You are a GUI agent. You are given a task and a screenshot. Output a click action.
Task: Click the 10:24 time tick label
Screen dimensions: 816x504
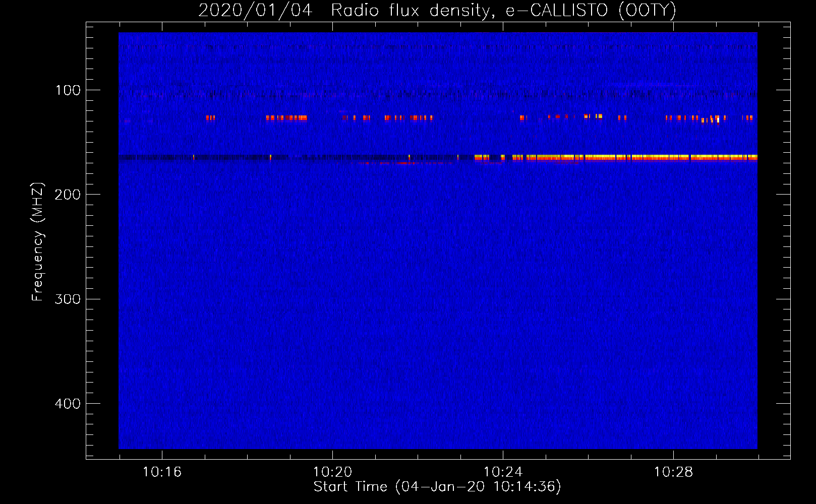(x=503, y=472)
